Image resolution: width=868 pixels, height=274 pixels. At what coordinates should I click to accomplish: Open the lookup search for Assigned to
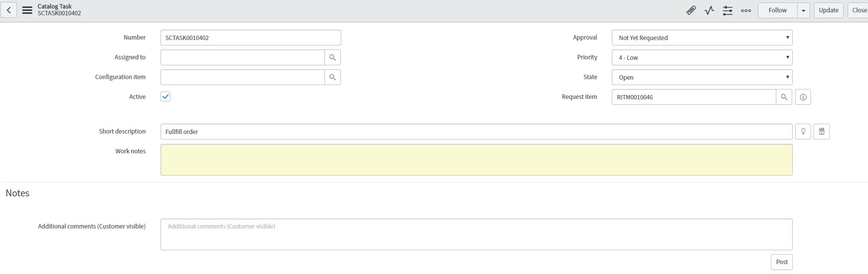click(332, 57)
